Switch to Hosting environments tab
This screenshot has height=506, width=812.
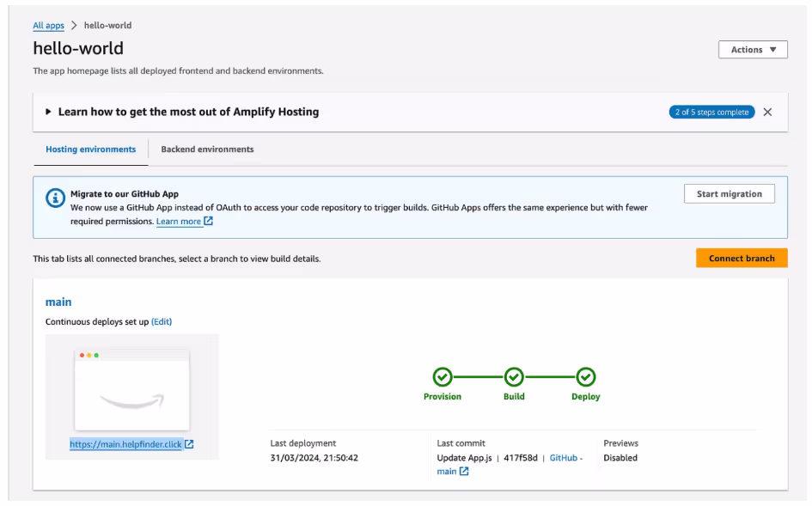90,149
